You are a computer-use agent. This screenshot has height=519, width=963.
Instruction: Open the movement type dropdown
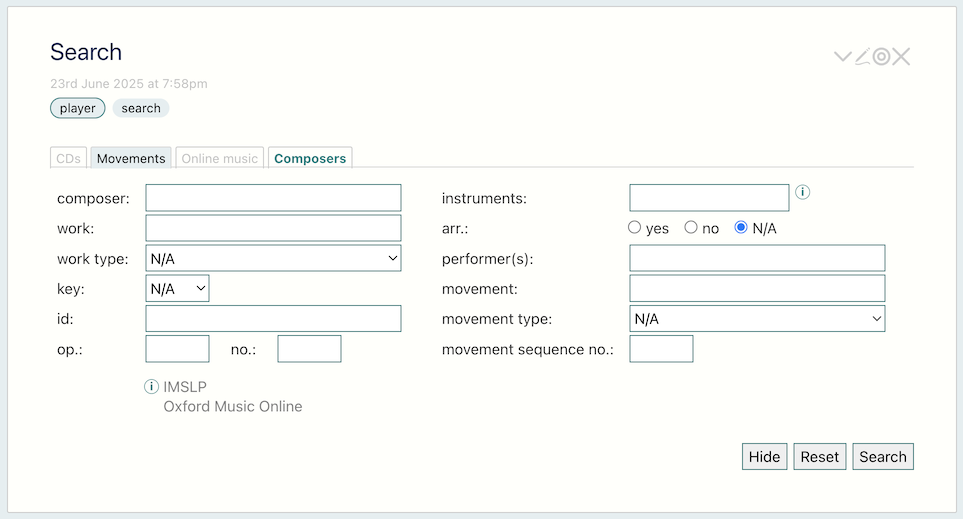coord(757,318)
